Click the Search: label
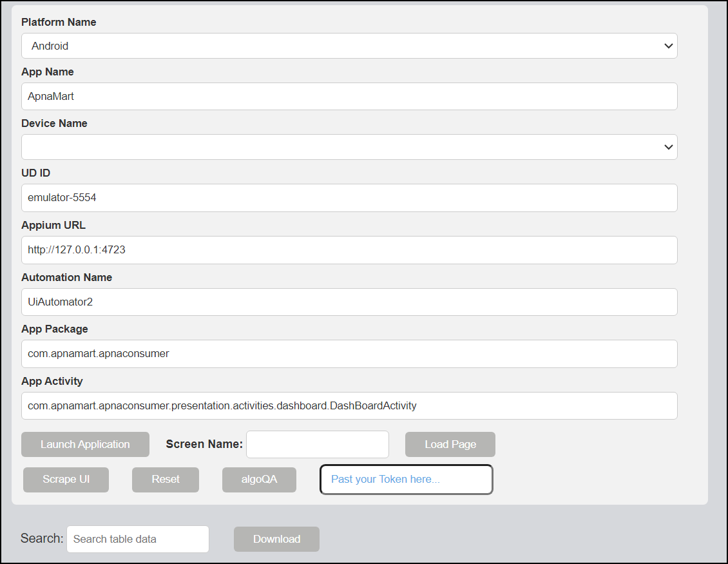Screen dimensions: 728x564 pyautogui.click(x=42, y=538)
